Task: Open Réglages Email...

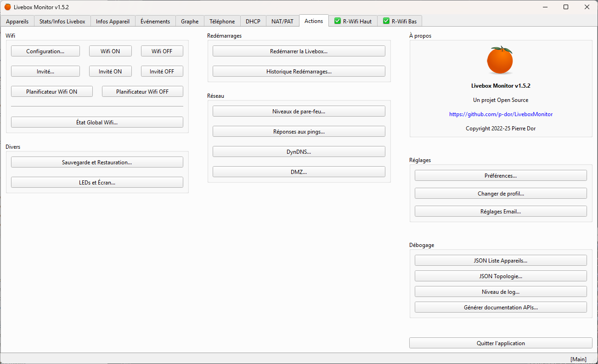Action: click(x=501, y=211)
